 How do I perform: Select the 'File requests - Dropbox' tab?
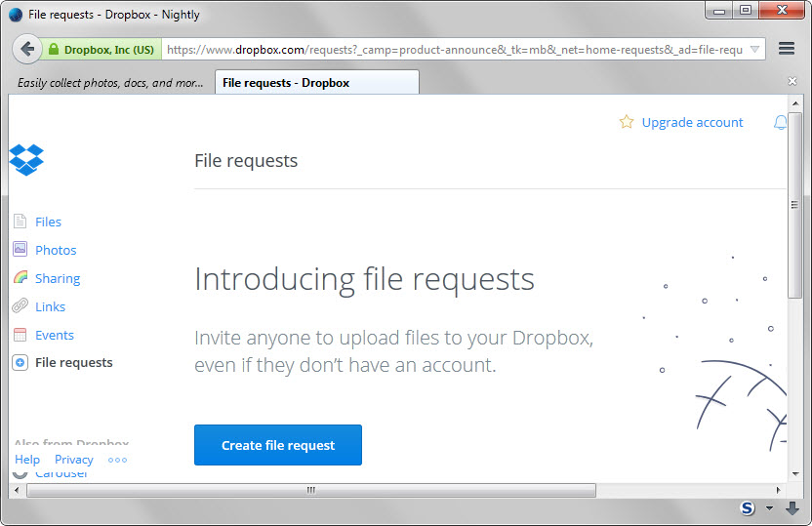point(316,82)
